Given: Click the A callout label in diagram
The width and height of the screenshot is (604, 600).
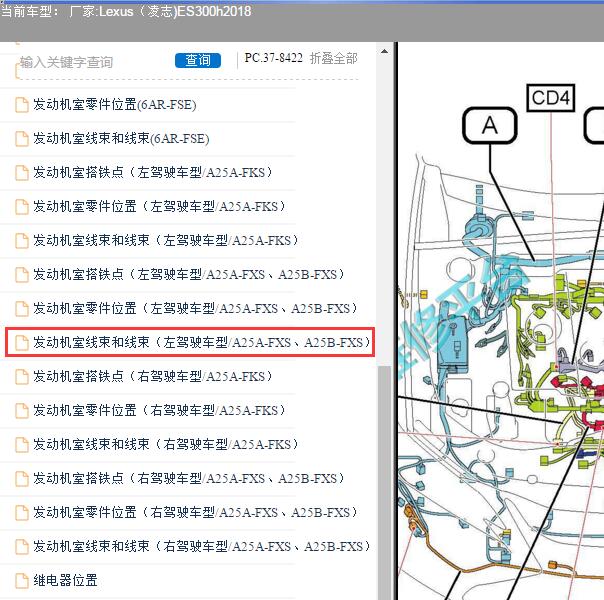Looking at the screenshot, I should tap(490, 126).
